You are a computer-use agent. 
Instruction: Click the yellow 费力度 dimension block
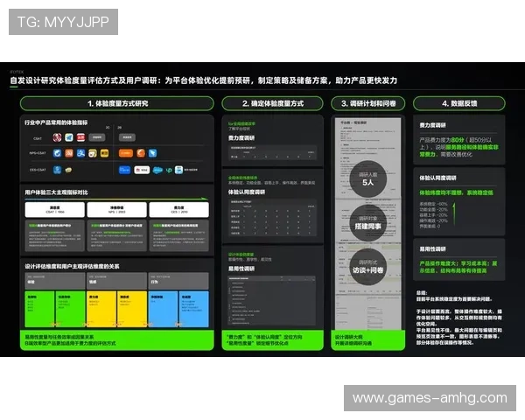pos(101,309)
